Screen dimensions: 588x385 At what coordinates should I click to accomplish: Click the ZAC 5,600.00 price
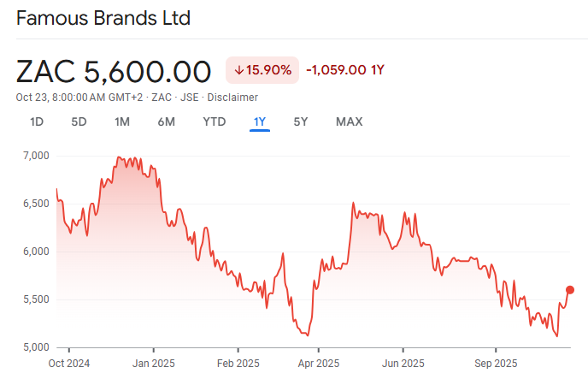(x=114, y=71)
